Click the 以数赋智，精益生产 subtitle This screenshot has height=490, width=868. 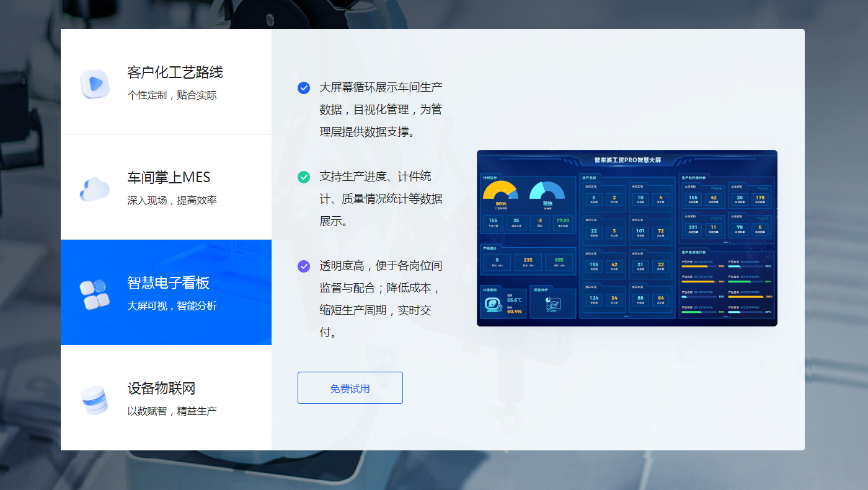(172, 411)
